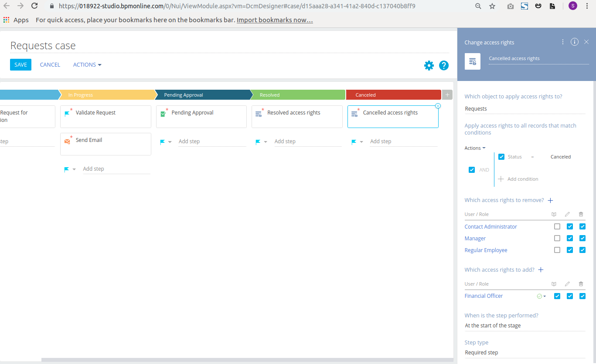Toggle edit right removal for Regular Employee

point(569,250)
